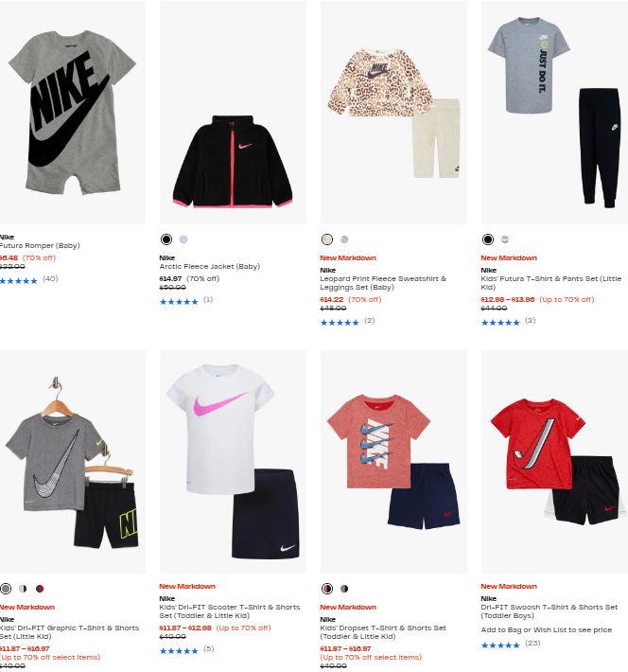
Task: Open the pink swoosh t-shirt and skort image
Action: coord(233,462)
